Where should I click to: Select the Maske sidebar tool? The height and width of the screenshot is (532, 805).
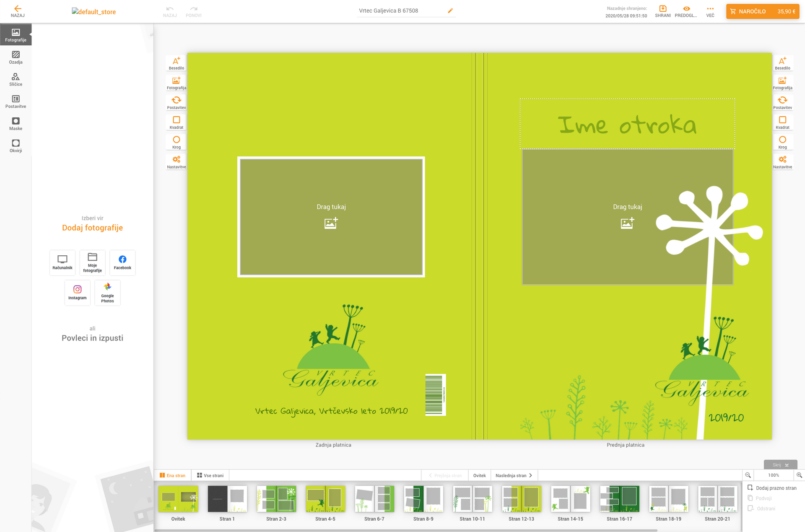pos(16,124)
